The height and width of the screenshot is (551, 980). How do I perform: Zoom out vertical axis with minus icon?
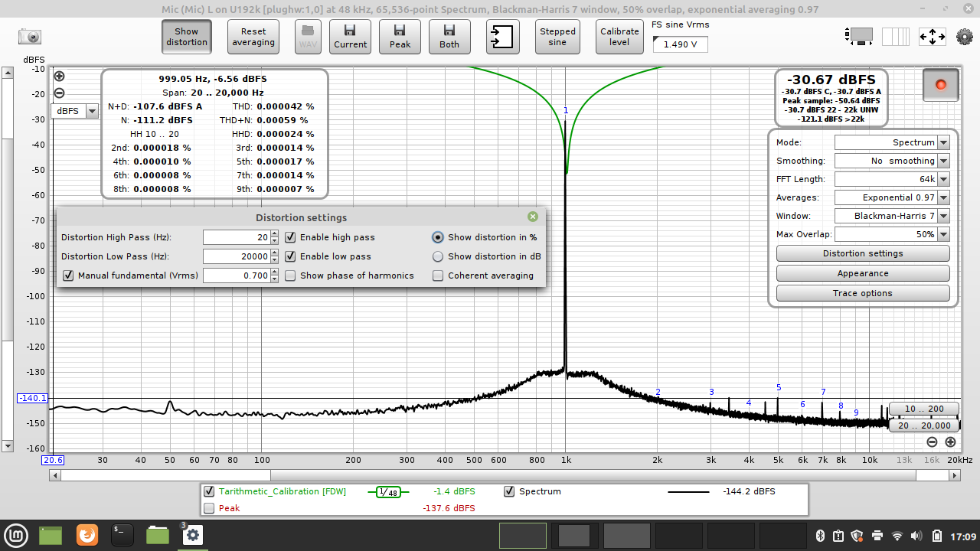59,93
